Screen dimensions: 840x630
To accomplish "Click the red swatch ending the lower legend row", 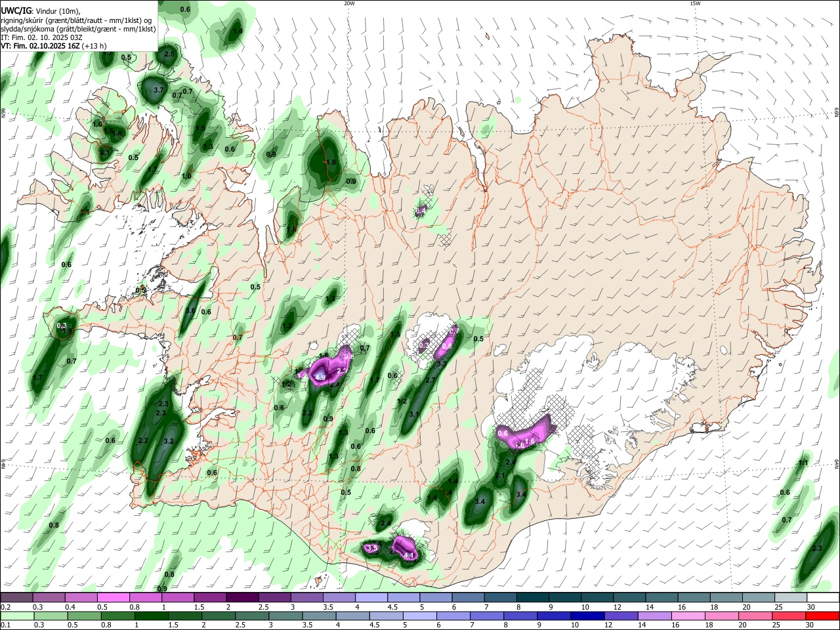I will click(822, 616).
